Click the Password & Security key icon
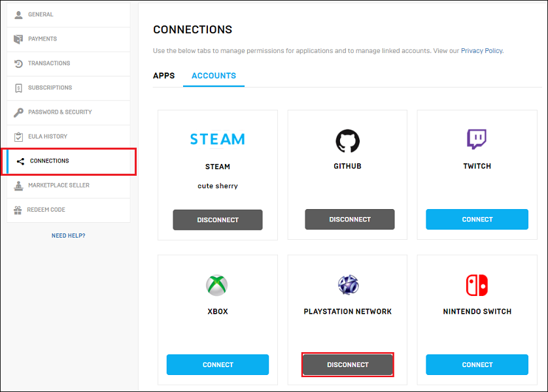The height and width of the screenshot is (392, 548). (x=18, y=112)
